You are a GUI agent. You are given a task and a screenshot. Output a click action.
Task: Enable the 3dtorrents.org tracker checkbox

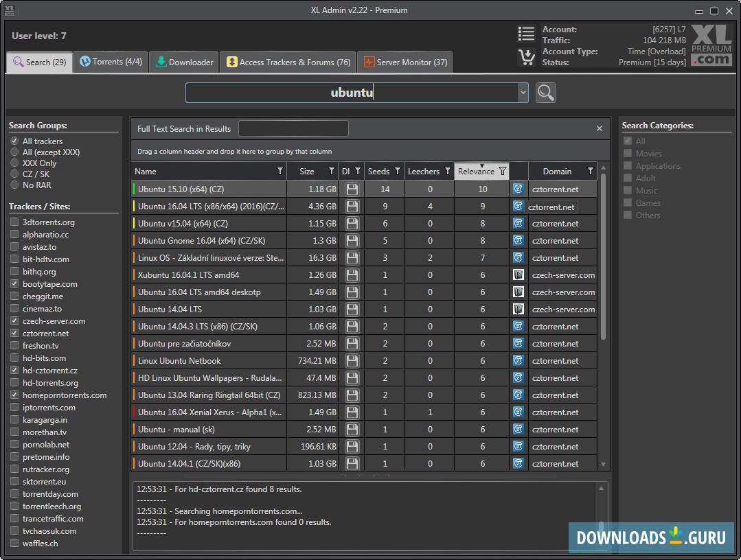tap(14, 222)
